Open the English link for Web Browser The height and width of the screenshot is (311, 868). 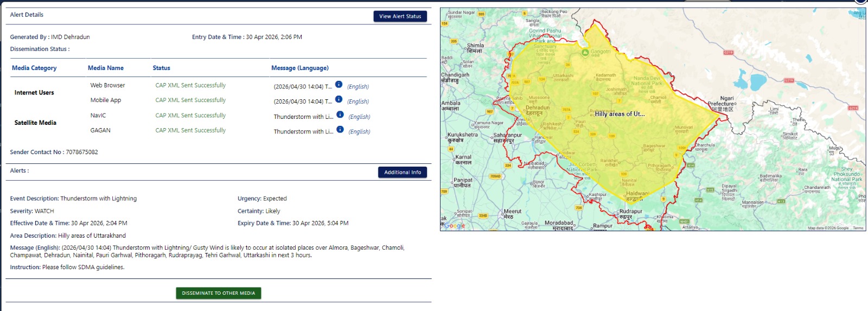[x=358, y=87]
